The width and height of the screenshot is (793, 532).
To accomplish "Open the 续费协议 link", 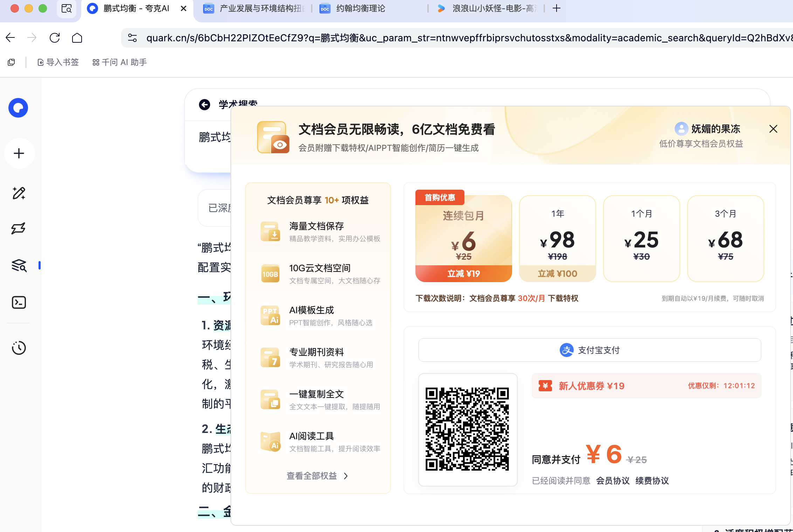I will click(x=652, y=481).
